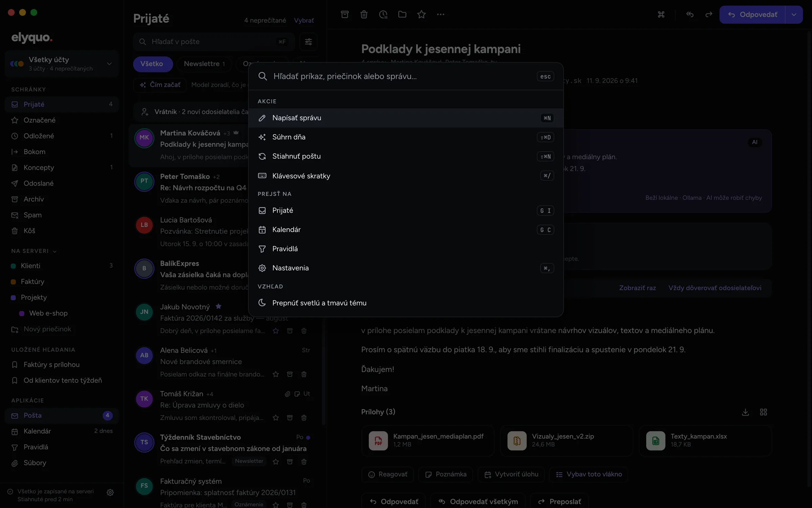812x508 pixels.
Task: Click Čím začať AI button
Action: click(160, 85)
